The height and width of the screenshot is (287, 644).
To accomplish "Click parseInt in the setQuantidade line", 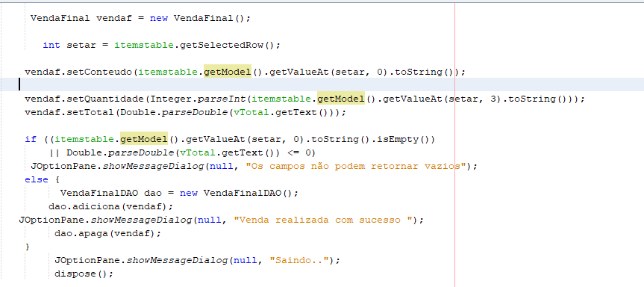I will (x=227, y=99).
